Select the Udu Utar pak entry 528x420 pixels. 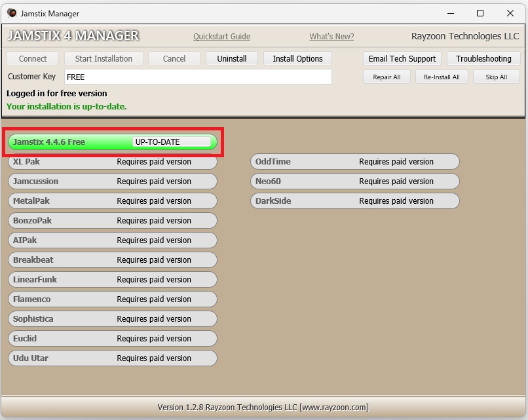pyautogui.click(x=112, y=358)
